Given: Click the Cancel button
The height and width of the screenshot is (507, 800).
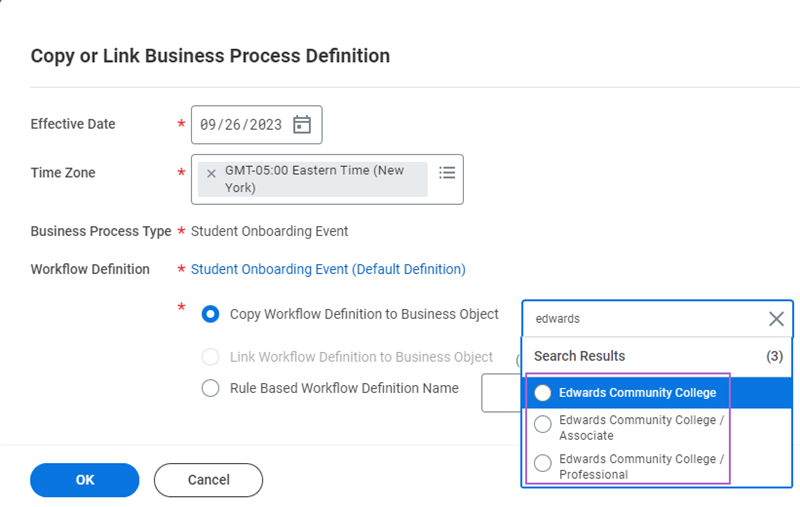Looking at the screenshot, I should 208,480.
